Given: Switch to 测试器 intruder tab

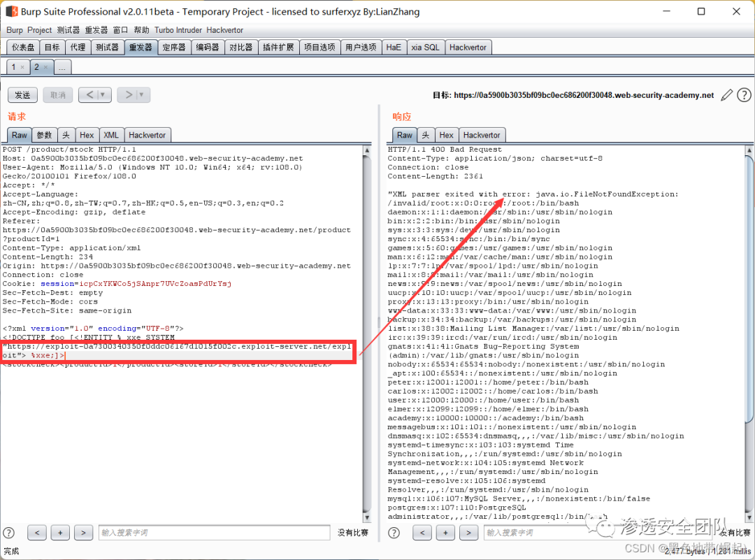Looking at the screenshot, I should pyautogui.click(x=107, y=47).
